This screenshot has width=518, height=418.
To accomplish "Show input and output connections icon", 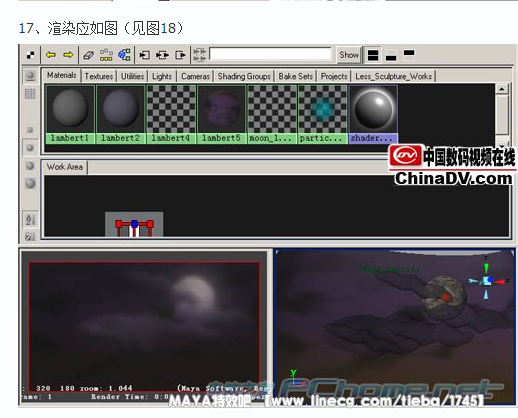I will click(x=162, y=55).
